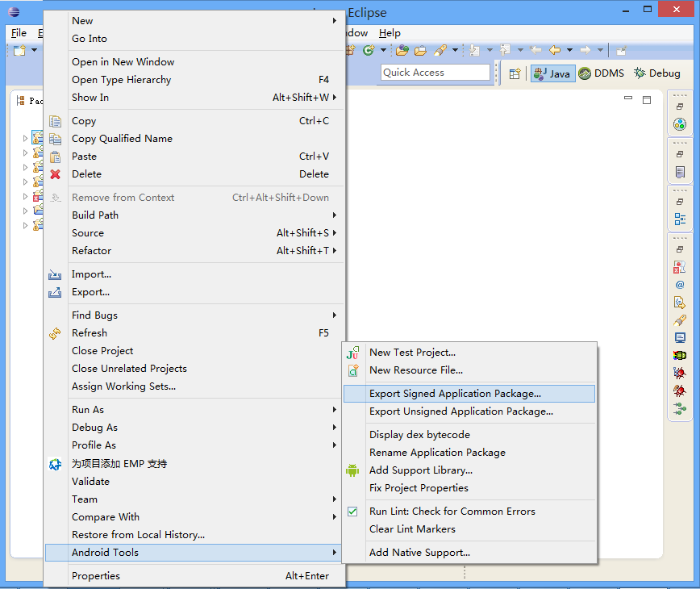This screenshot has width=700, height=589.
Task: Click the Refresh arrows icon
Action: click(55, 333)
